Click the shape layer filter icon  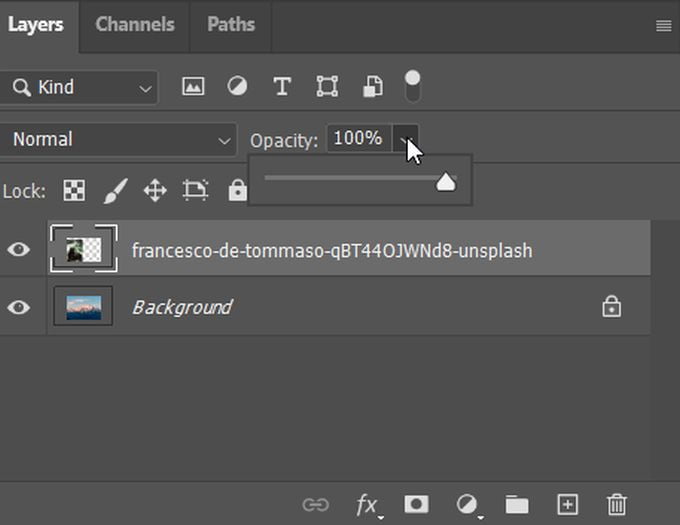(x=327, y=86)
